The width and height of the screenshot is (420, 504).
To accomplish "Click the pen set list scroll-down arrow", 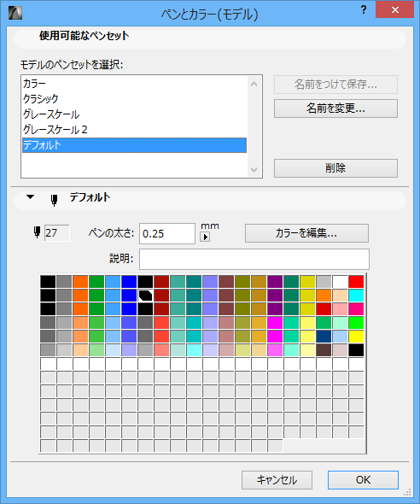I will (254, 170).
